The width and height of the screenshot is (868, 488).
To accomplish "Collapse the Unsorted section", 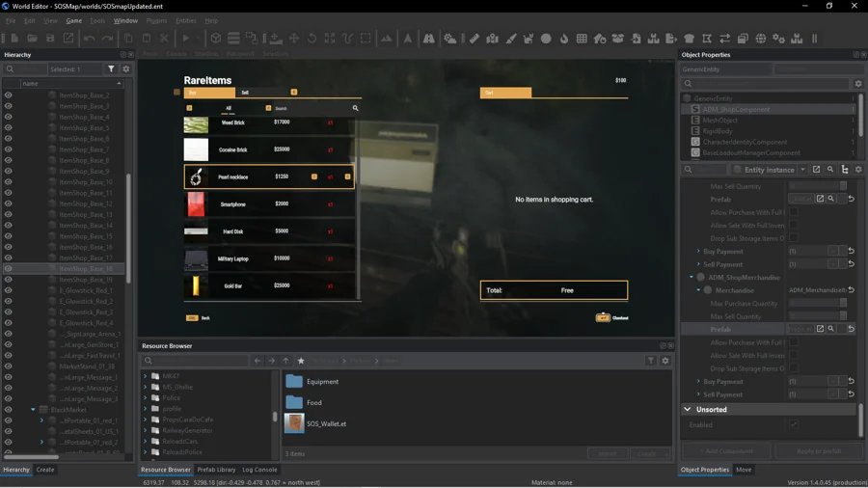I will pos(688,410).
